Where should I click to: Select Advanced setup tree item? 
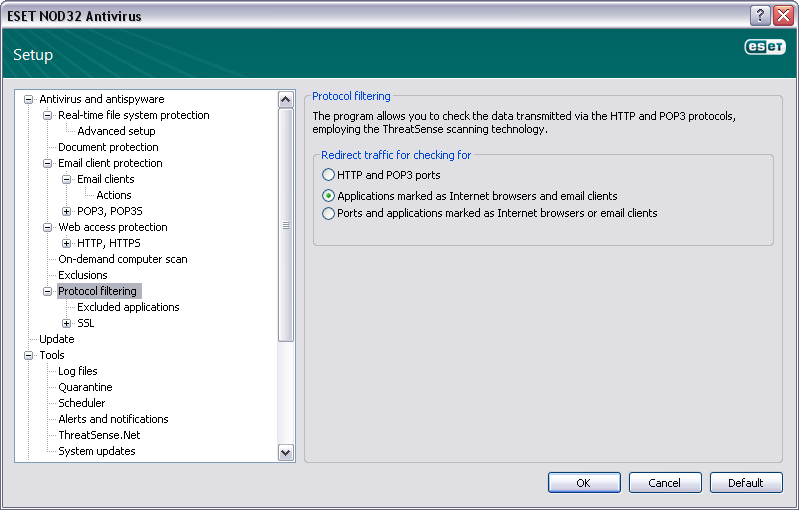(x=116, y=131)
